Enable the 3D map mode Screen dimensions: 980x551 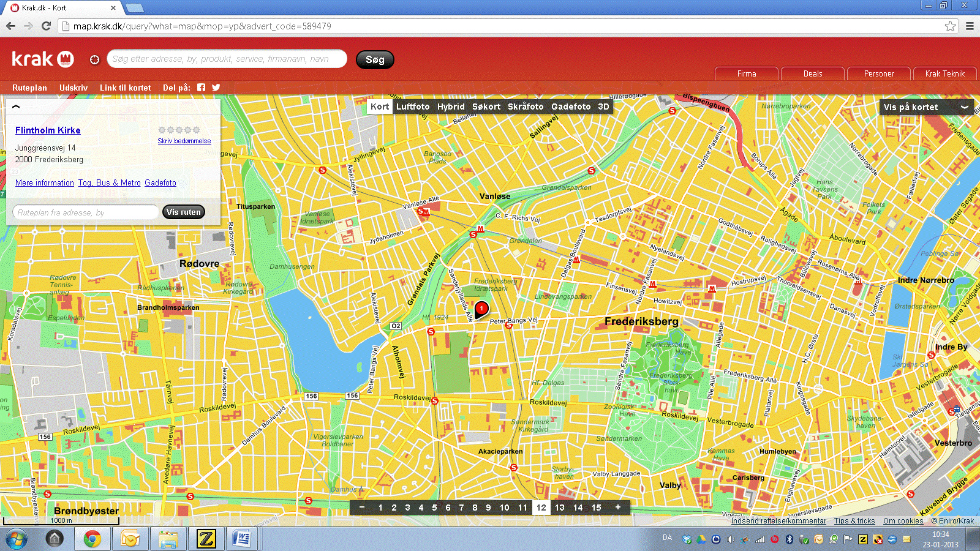pyautogui.click(x=603, y=107)
